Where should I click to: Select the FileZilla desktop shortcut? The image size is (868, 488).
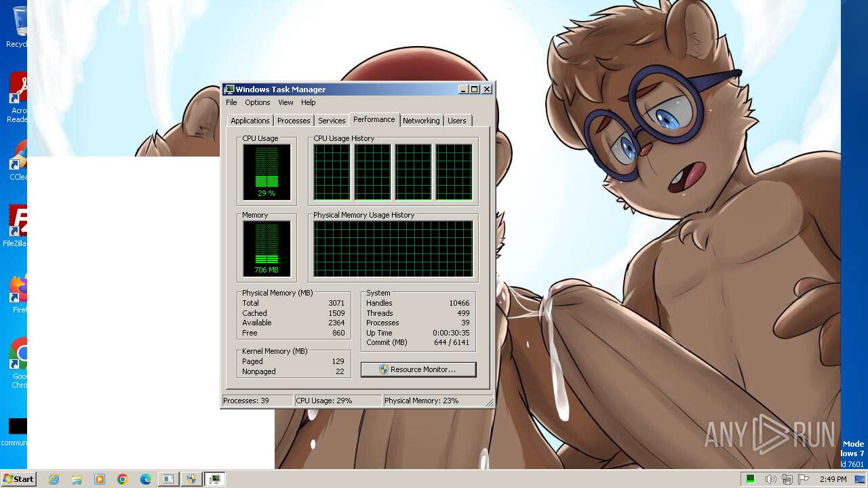[x=15, y=226]
